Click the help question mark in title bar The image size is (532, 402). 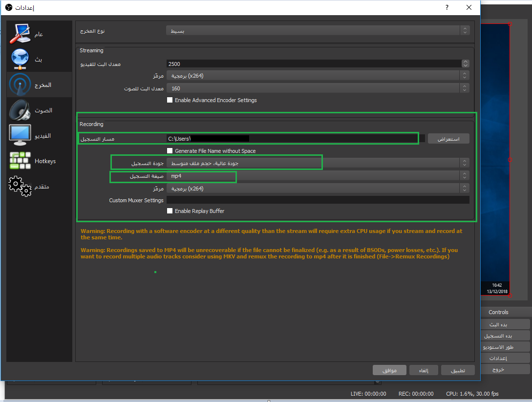point(447,8)
